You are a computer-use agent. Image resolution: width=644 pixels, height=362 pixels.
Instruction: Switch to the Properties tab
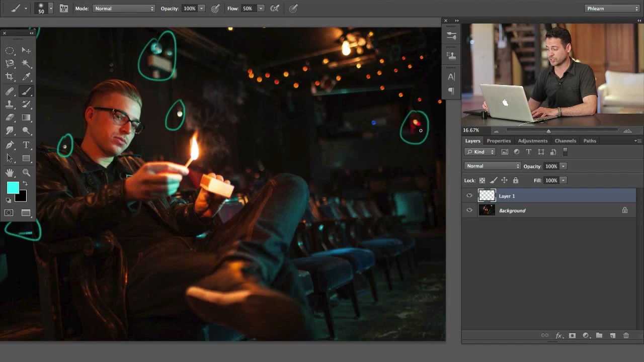click(x=499, y=141)
